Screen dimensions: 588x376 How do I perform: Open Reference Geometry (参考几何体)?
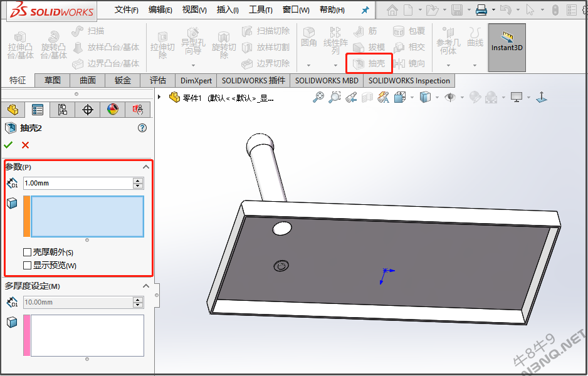point(448,41)
